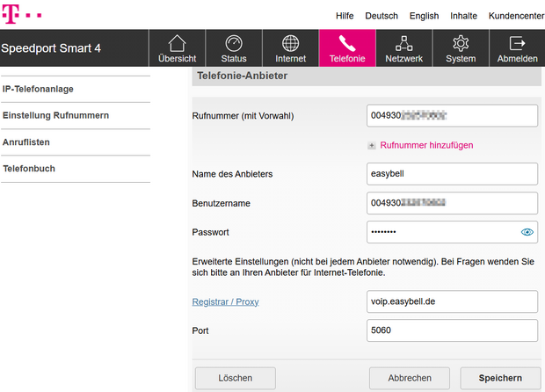Image resolution: width=545 pixels, height=392 pixels.
Task: Open the Registrar / Proxy link
Action: (x=225, y=301)
